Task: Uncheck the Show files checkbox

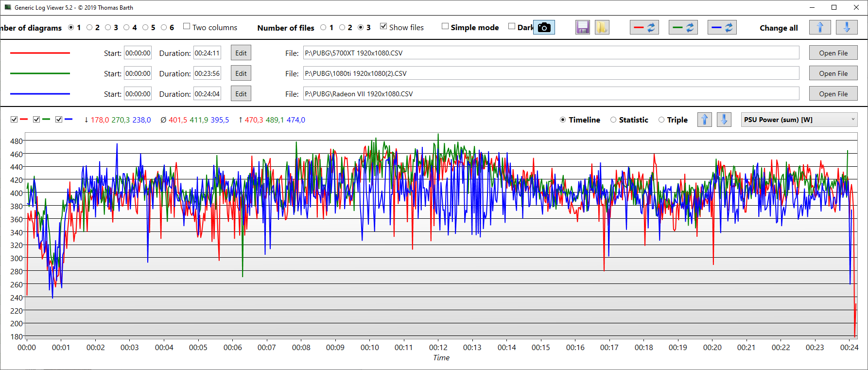Action: point(383,26)
